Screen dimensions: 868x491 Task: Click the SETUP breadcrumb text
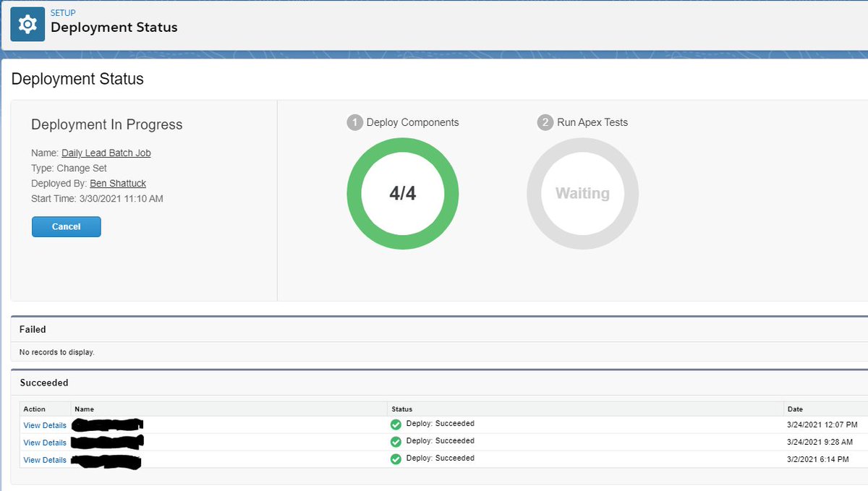coord(63,13)
